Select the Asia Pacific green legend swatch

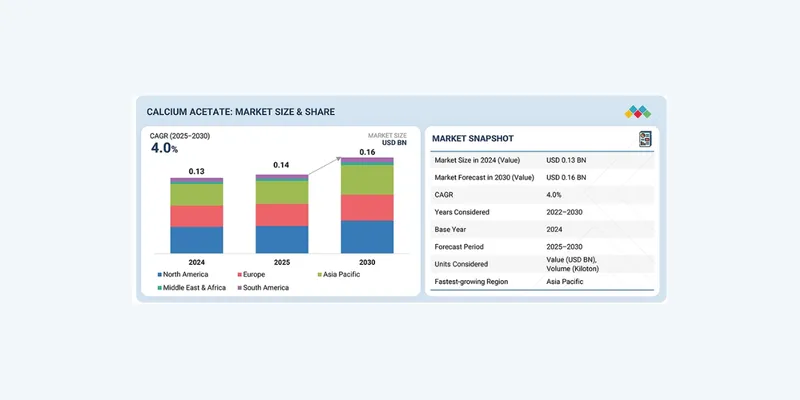(319, 274)
